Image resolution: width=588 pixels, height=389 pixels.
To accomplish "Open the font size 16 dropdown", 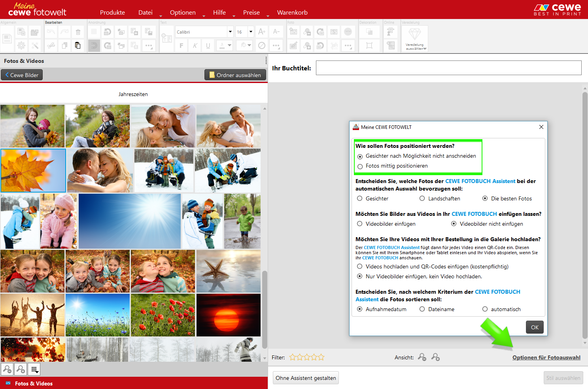I will coord(251,32).
